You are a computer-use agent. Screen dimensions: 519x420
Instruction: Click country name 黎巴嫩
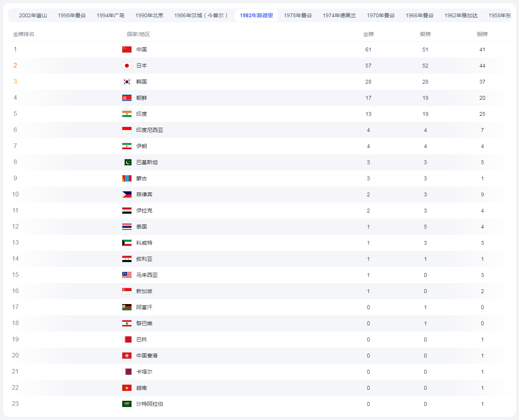pos(145,323)
